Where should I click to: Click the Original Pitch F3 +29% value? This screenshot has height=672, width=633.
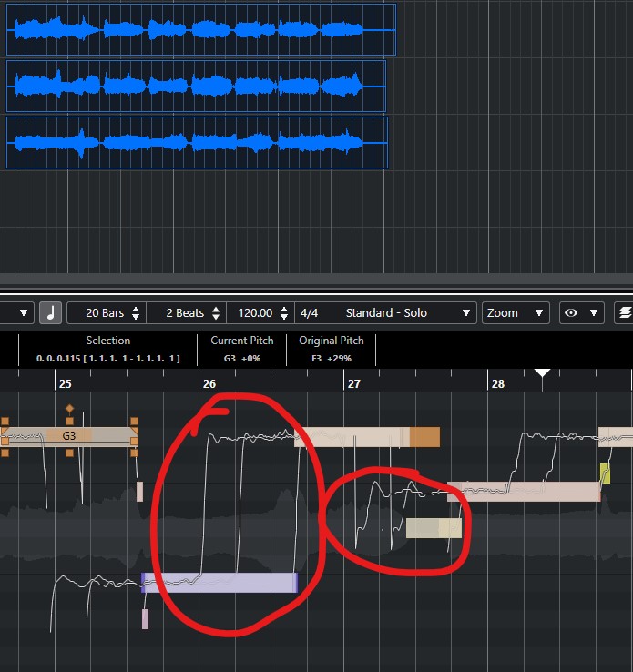(x=332, y=358)
